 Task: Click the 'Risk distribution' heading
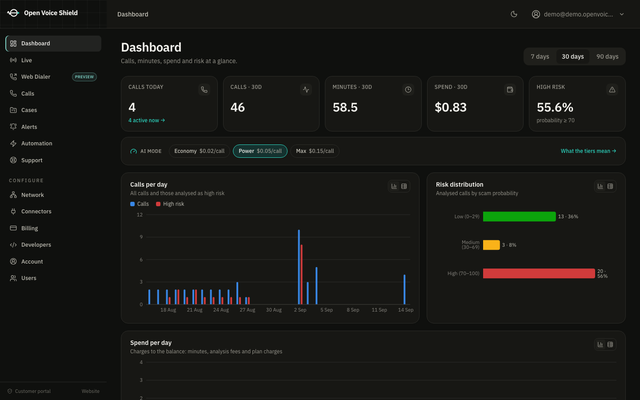[x=459, y=184]
